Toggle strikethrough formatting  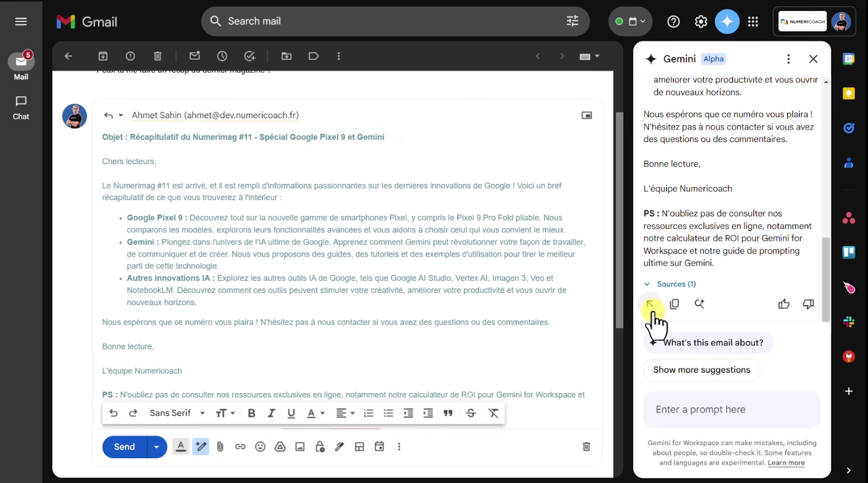pyautogui.click(x=471, y=413)
